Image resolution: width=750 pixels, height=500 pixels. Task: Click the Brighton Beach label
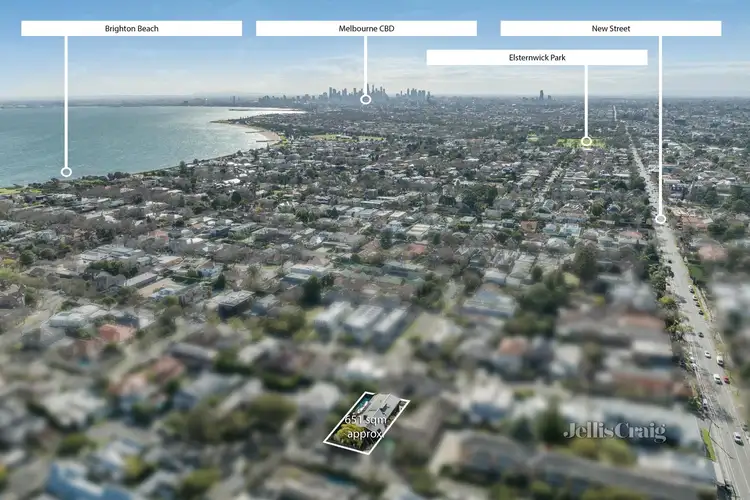pyautogui.click(x=132, y=28)
